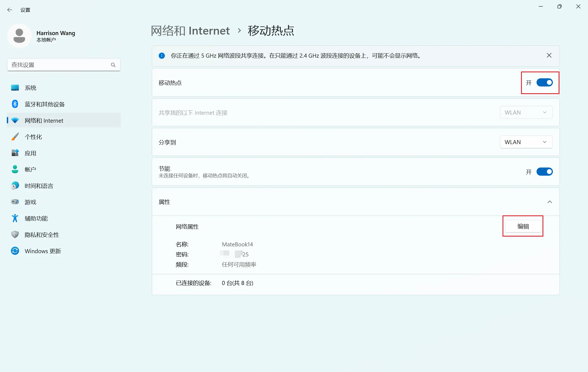The image size is (588, 372).
Task: Close the Settings window
Action: click(x=578, y=7)
